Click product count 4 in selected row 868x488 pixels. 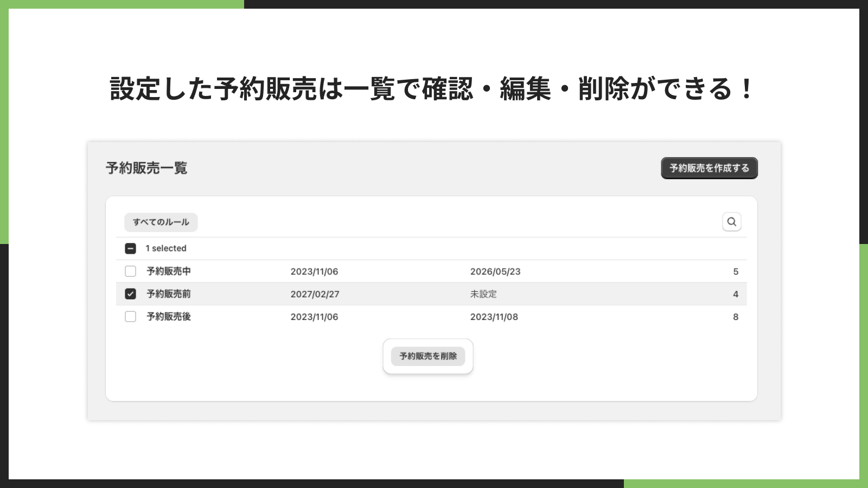coord(736,294)
